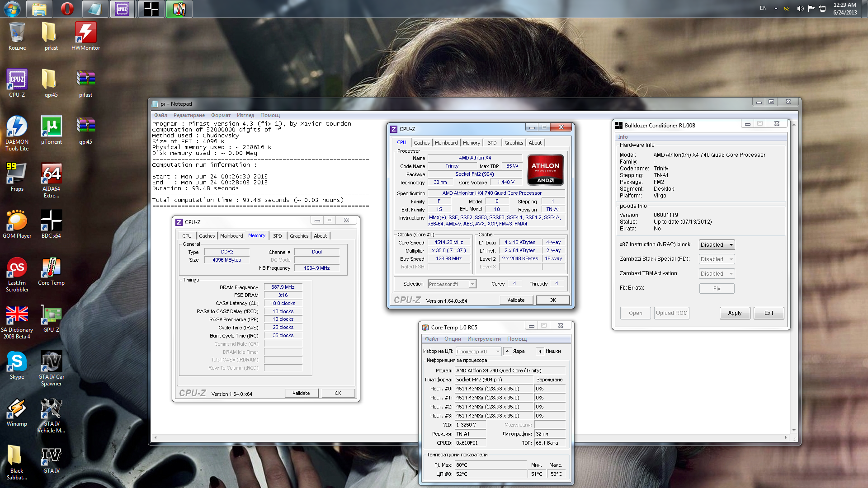Open the qpi45 folder icon
868x488 pixels.
(51, 83)
